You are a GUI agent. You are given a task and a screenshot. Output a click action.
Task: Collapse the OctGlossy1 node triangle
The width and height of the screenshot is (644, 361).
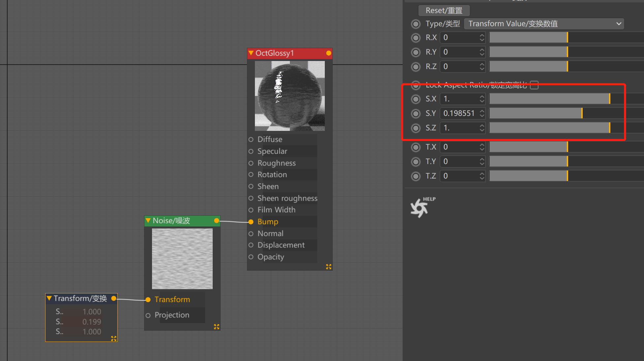251,53
